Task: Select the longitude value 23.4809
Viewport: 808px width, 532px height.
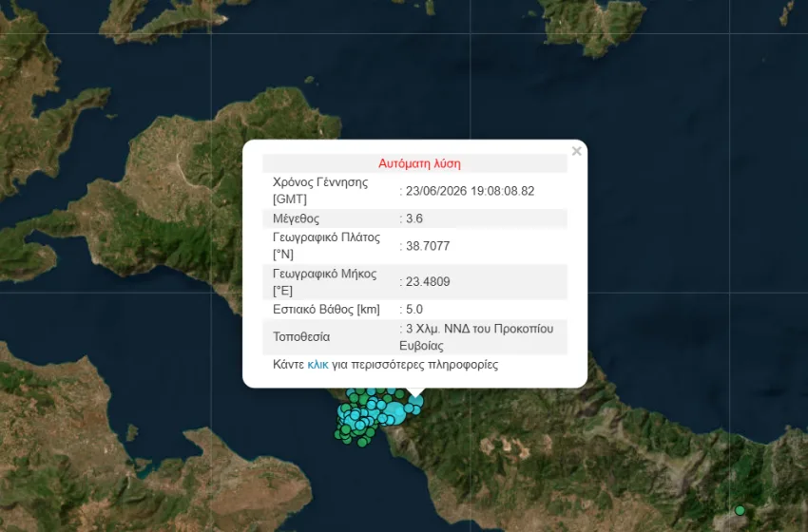Action: [x=428, y=282]
